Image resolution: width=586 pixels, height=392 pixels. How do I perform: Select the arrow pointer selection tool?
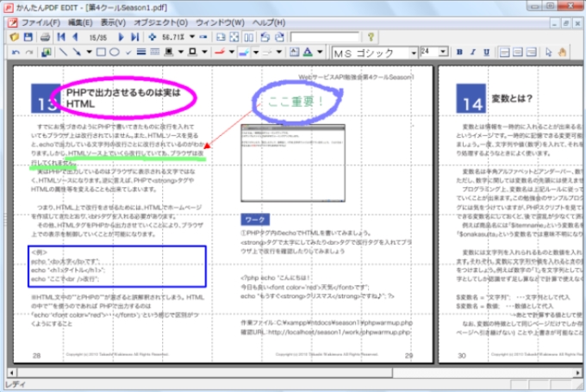(548, 53)
